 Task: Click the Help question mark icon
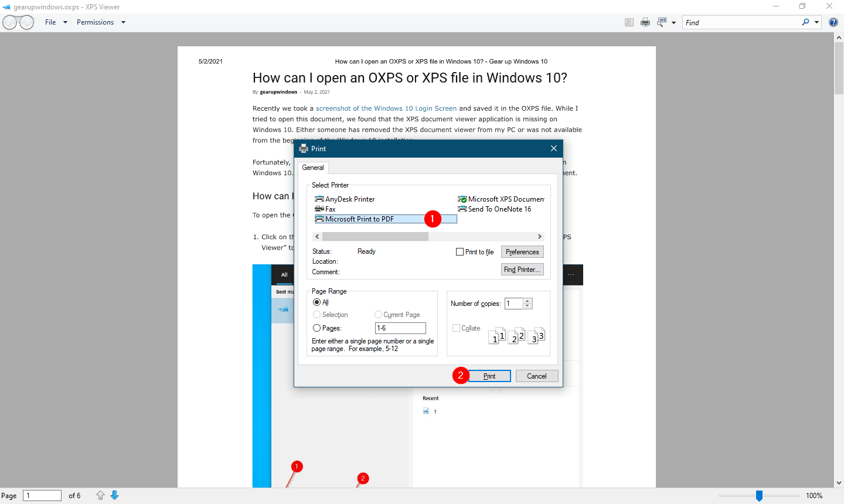click(833, 22)
